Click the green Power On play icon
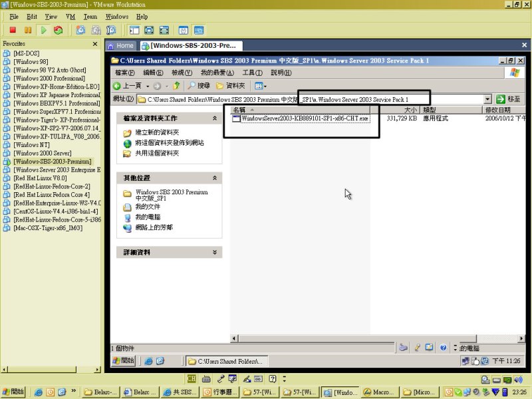The height and width of the screenshot is (399, 532). [43, 30]
